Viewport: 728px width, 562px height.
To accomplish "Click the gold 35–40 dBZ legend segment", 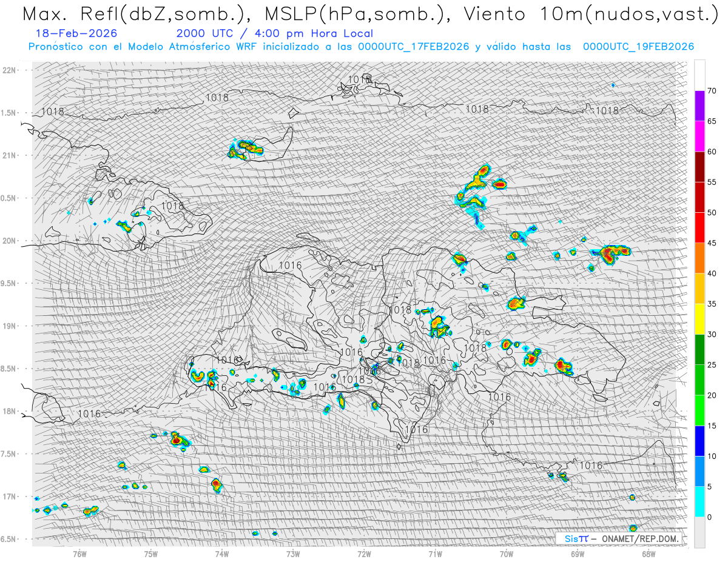I will pyautogui.click(x=700, y=289).
